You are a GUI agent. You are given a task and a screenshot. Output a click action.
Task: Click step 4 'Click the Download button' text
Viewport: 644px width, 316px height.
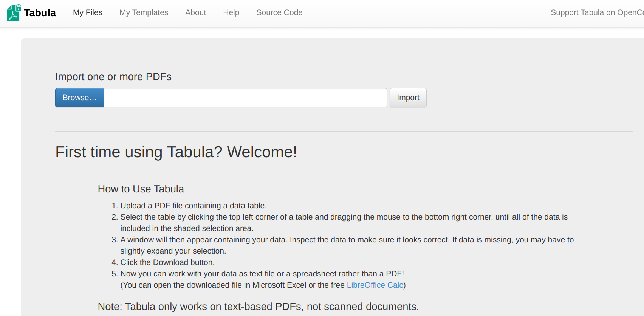click(x=167, y=262)
